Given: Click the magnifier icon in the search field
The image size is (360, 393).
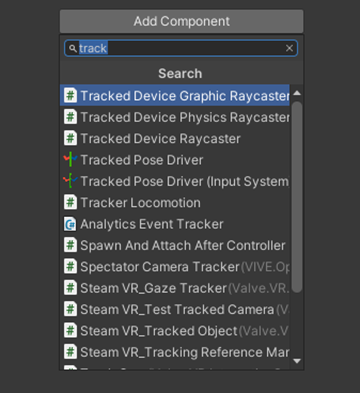Looking at the screenshot, I should pos(73,49).
